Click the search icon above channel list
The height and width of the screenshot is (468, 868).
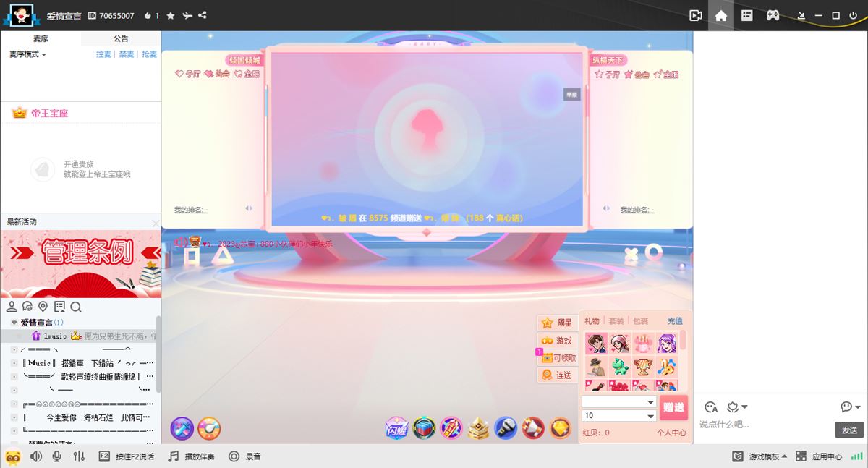coord(76,307)
